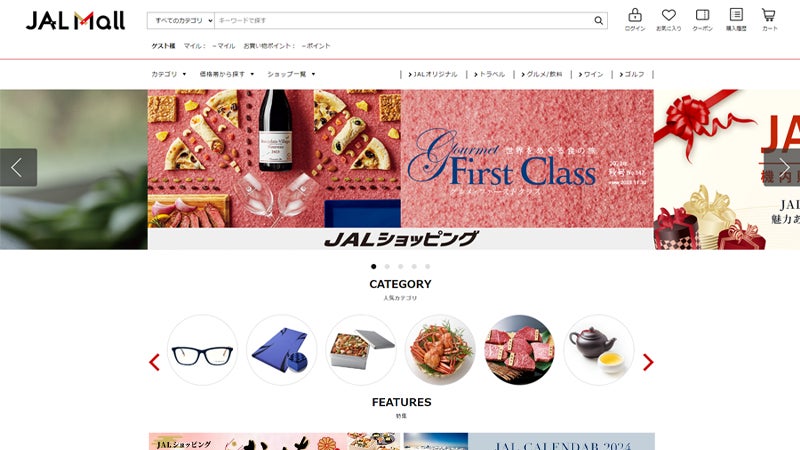
Task: Click the JAL Mall logo
Action: click(75, 20)
